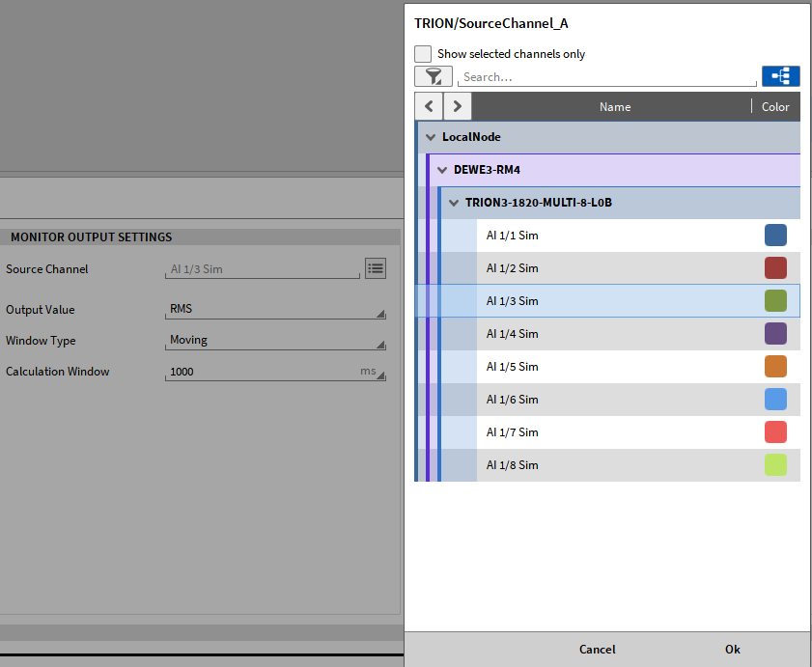Select channel AI 1/1 Sim
The height and width of the screenshot is (667, 812).
[x=512, y=236]
